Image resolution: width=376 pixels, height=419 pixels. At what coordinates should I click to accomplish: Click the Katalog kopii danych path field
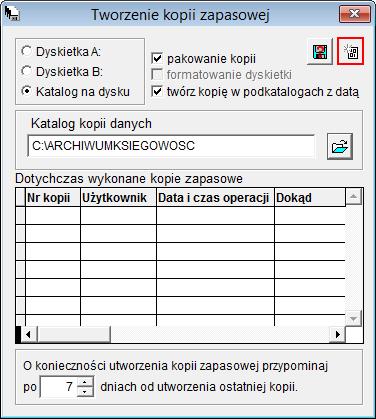[x=171, y=146]
